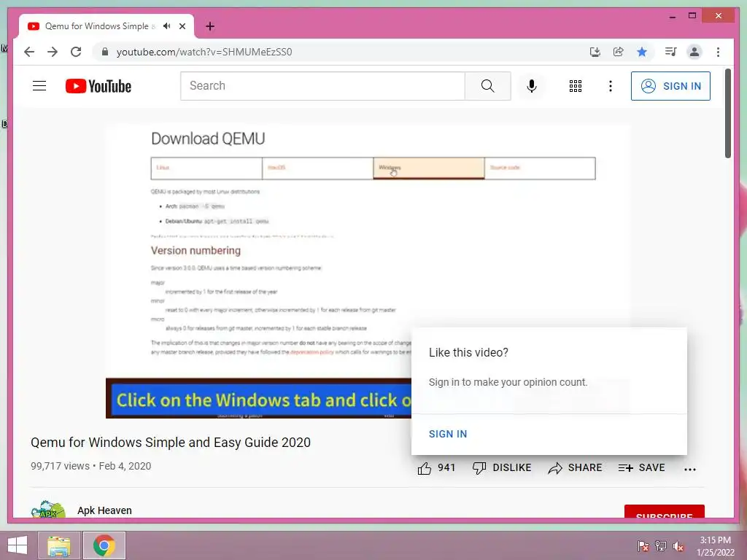Click the Apk Heaven channel avatar
This screenshot has height=560, width=747.
pos(48,510)
